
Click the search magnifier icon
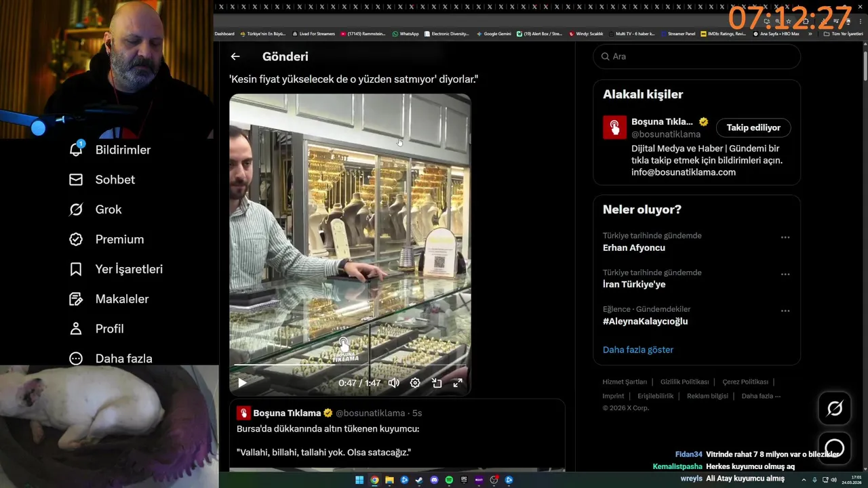(x=606, y=56)
